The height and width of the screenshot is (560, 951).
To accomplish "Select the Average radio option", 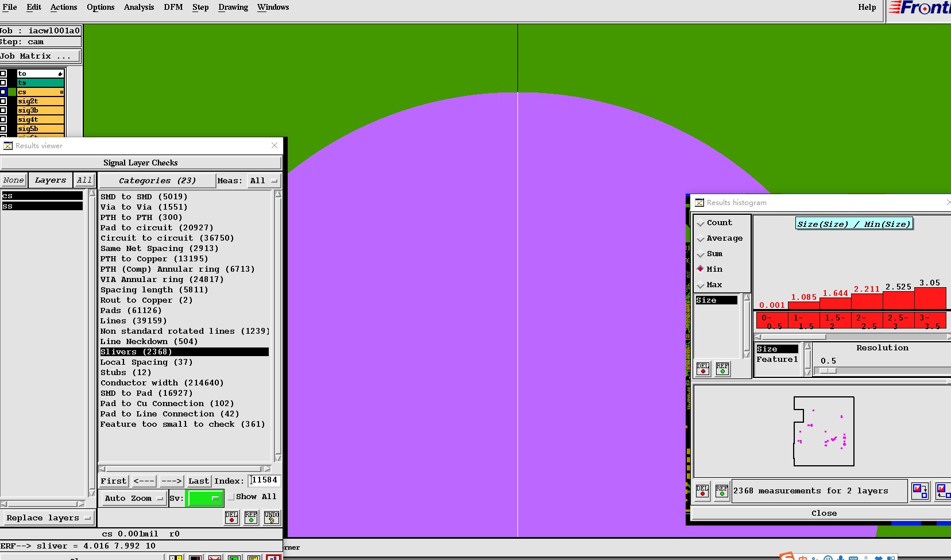I will tap(701, 238).
